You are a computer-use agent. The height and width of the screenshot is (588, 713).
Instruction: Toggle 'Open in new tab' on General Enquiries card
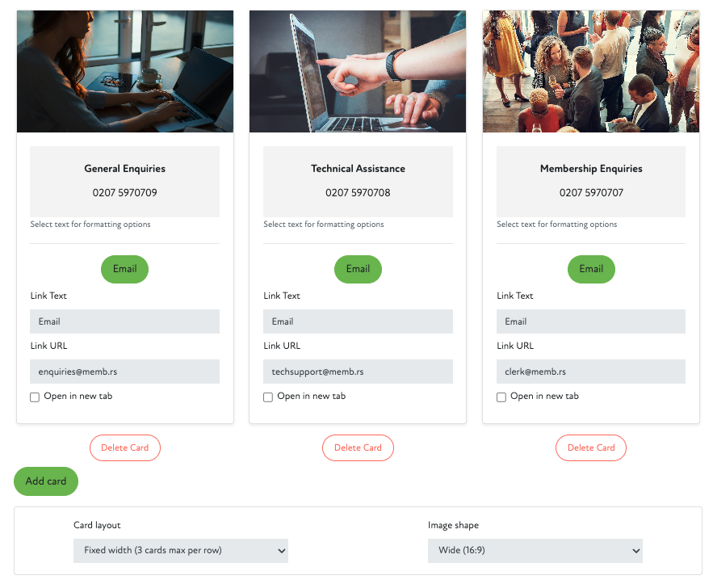(x=35, y=397)
